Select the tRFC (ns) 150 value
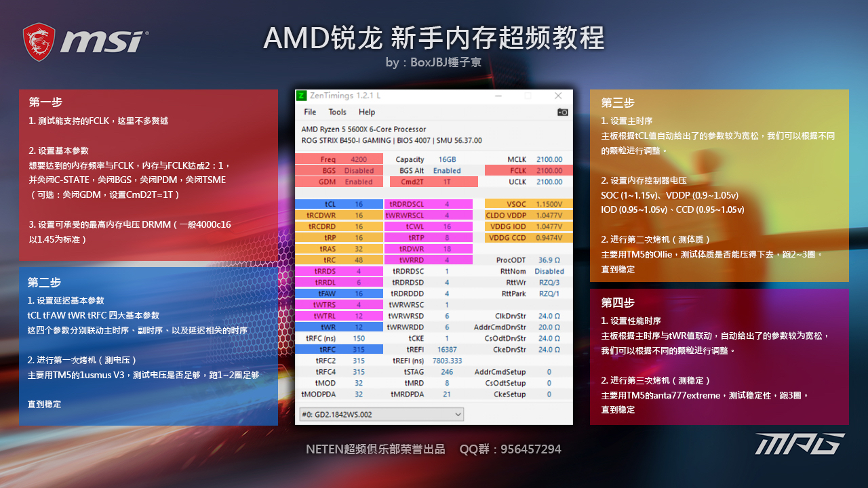The height and width of the screenshot is (488, 868). pyautogui.click(x=338, y=337)
